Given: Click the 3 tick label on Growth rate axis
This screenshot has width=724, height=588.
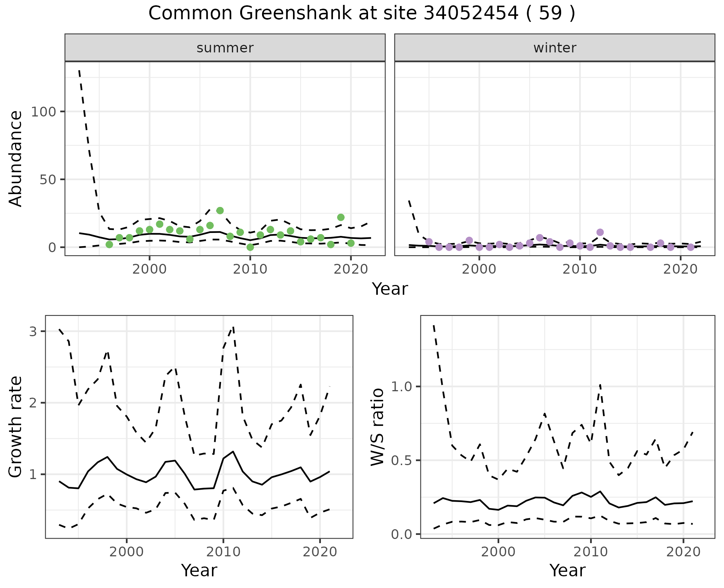Looking at the screenshot, I should point(33,332).
